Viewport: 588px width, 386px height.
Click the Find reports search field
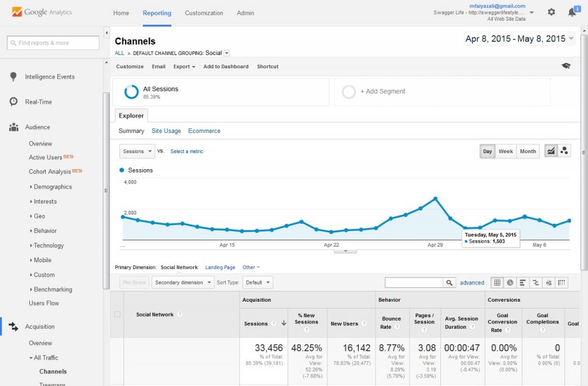(53, 42)
